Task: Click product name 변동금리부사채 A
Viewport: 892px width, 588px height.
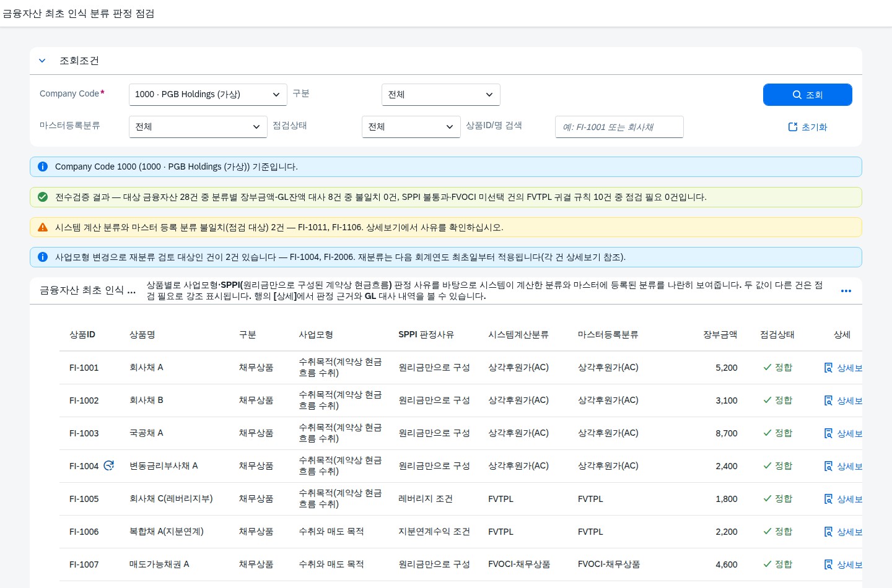Action: (x=164, y=465)
